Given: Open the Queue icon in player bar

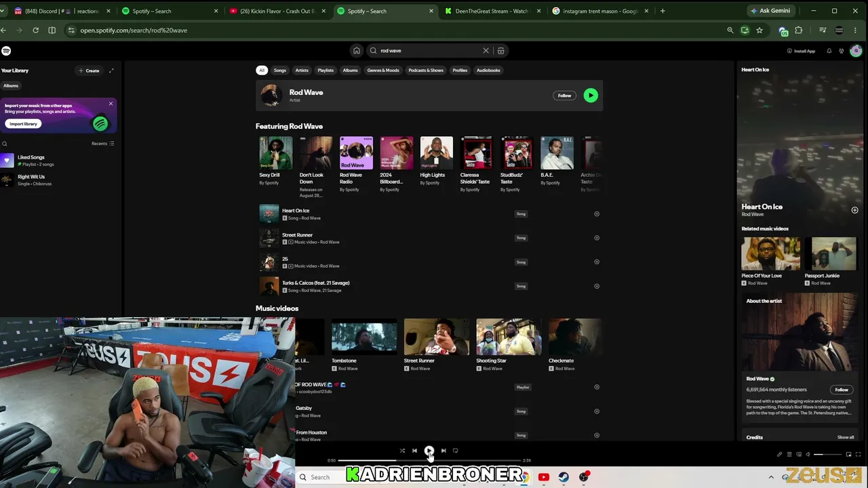Looking at the screenshot, I should (x=789, y=454).
